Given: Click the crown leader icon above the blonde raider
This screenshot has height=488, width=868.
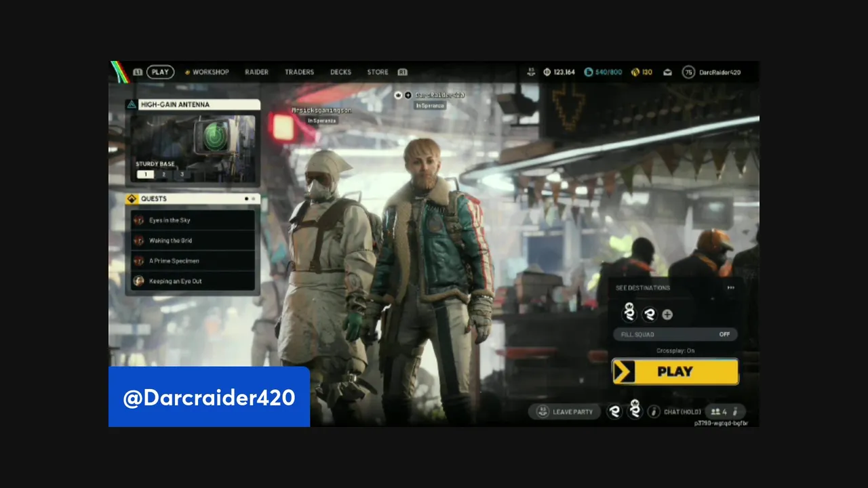Looking at the screenshot, I should pyautogui.click(x=399, y=96).
